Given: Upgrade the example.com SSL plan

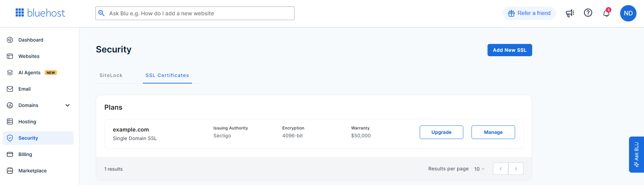Looking at the screenshot, I should click(441, 132).
